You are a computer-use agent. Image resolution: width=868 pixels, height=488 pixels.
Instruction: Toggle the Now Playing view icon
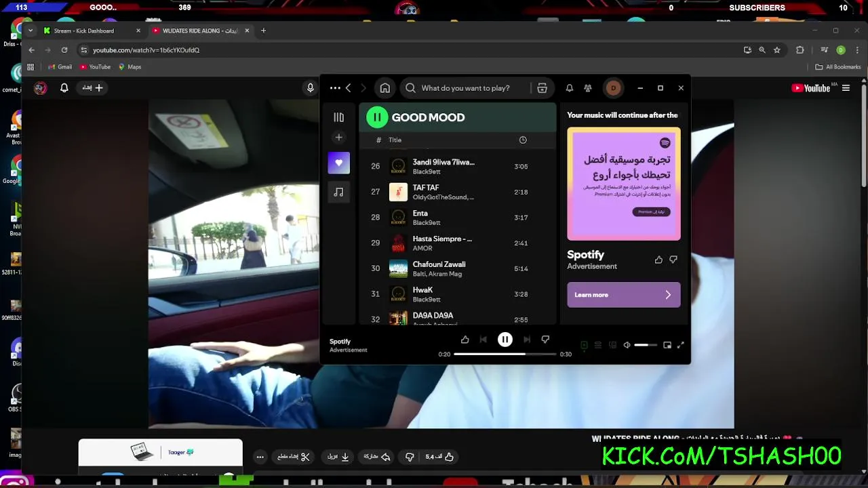tap(584, 345)
